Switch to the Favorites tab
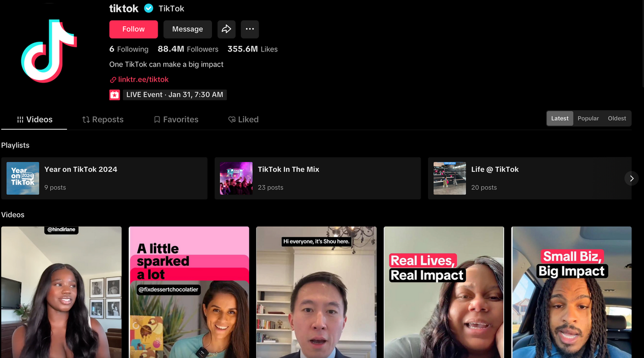 176,120
